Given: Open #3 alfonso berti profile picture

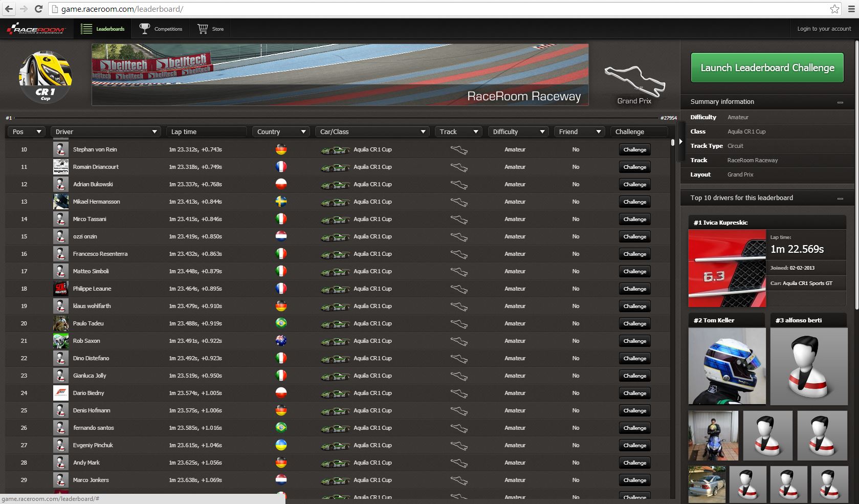Looking at the screenshot, I should [809, 366].
